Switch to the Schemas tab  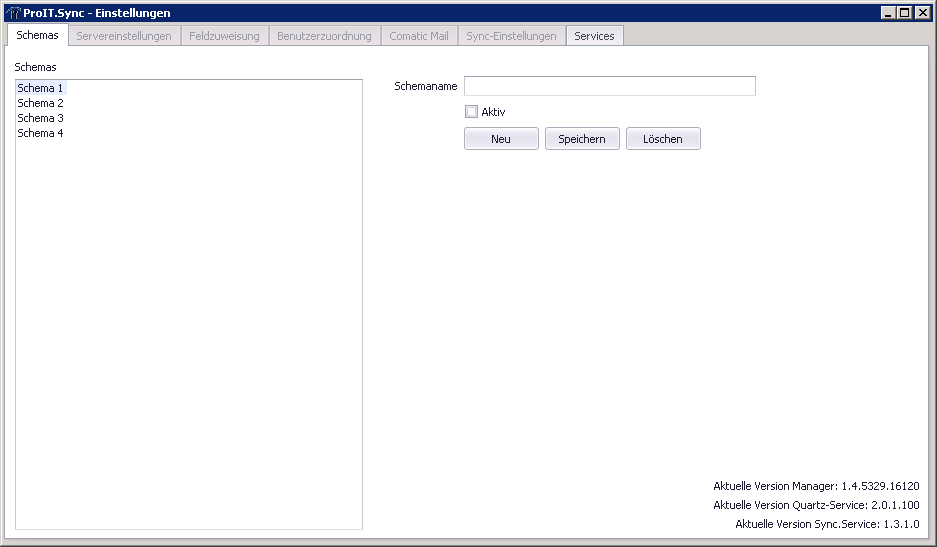click(38, 36)
